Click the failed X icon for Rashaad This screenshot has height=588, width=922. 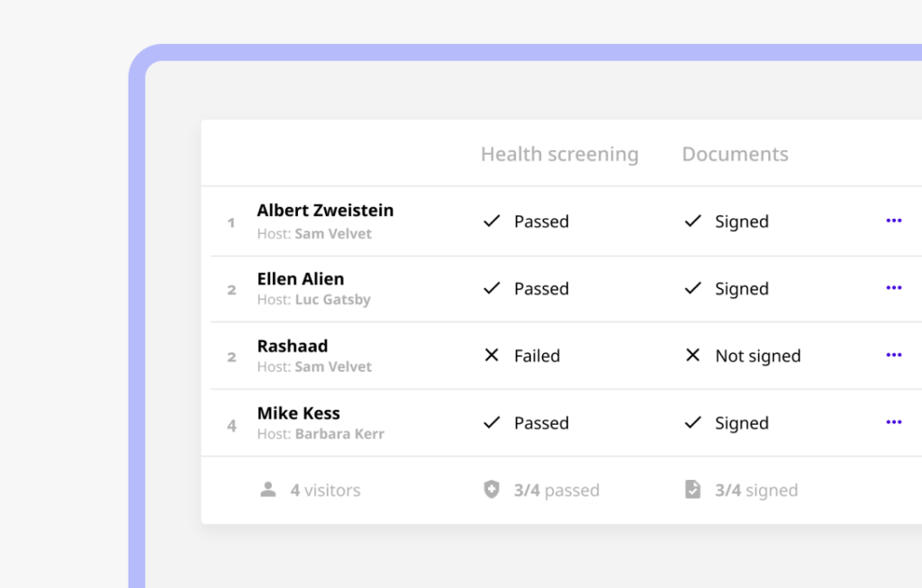pos(492,356)
